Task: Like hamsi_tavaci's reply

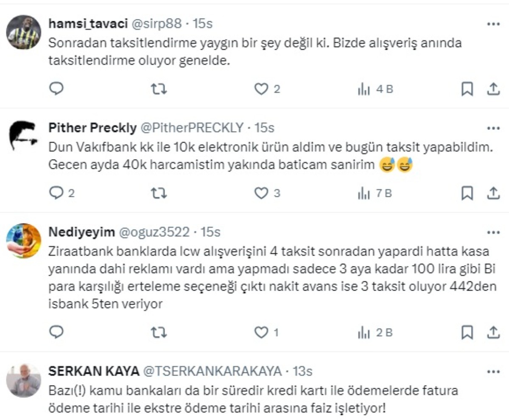Action: point(262,88)
